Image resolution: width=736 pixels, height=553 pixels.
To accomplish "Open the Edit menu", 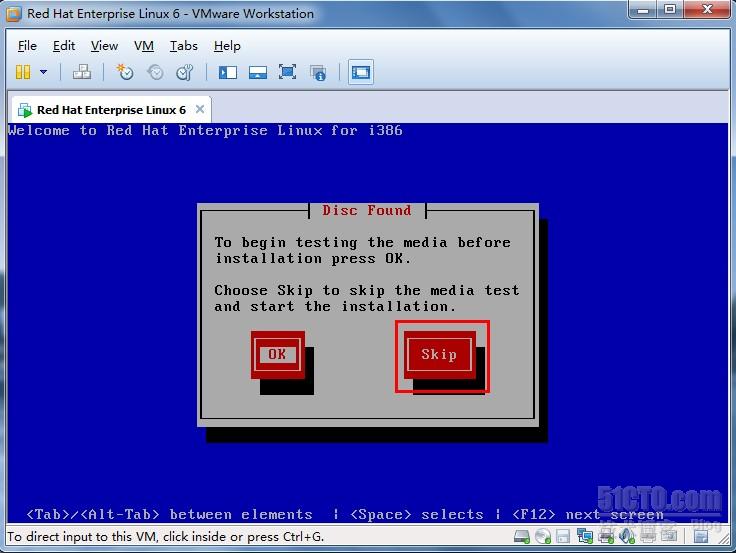I will [x=64, y=46].
